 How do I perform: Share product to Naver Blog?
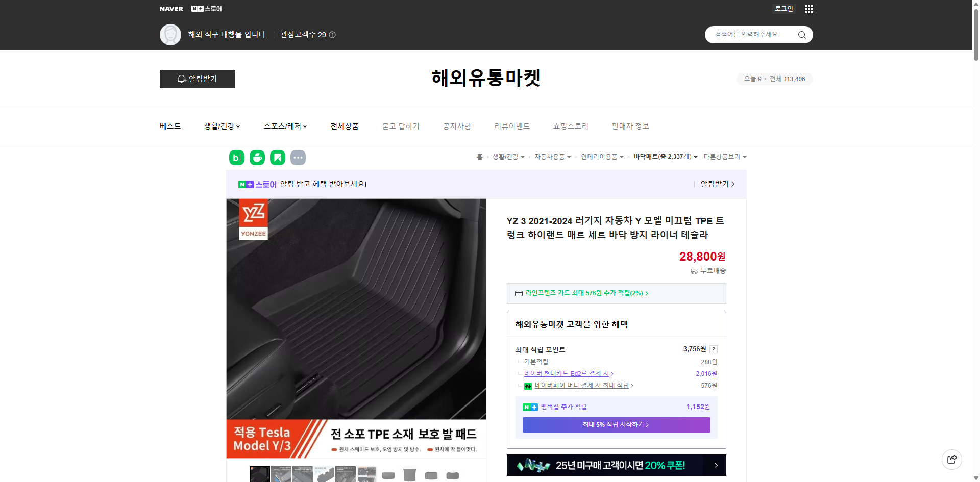pyautogui.click(x=236, y=158)
